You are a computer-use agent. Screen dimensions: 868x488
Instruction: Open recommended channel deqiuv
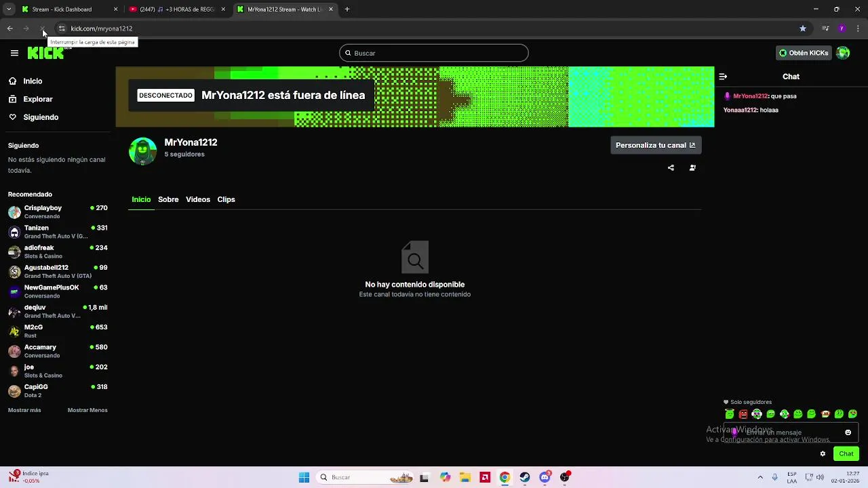(58, 311)
